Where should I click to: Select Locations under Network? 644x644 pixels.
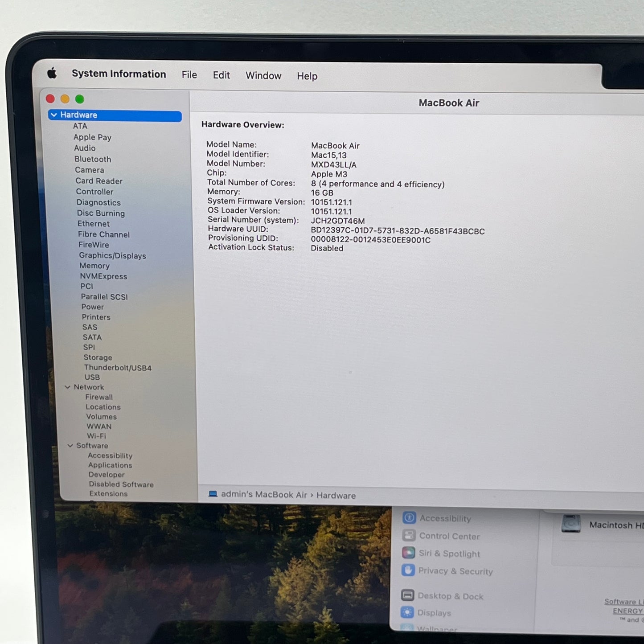103,407
